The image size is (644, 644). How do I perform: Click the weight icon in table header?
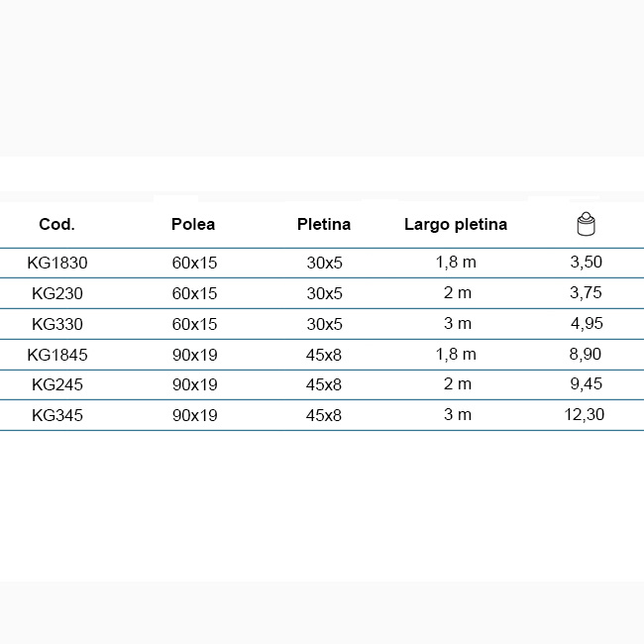pos(586,224)
